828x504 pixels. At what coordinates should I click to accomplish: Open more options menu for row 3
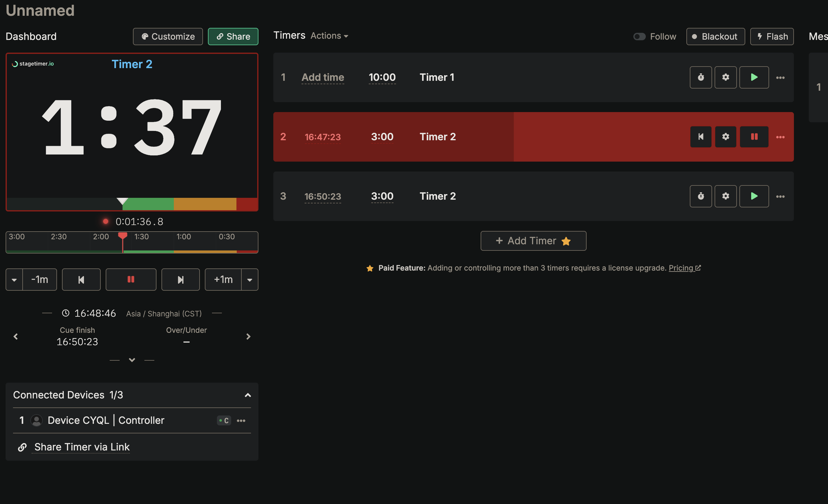[780, 196]
